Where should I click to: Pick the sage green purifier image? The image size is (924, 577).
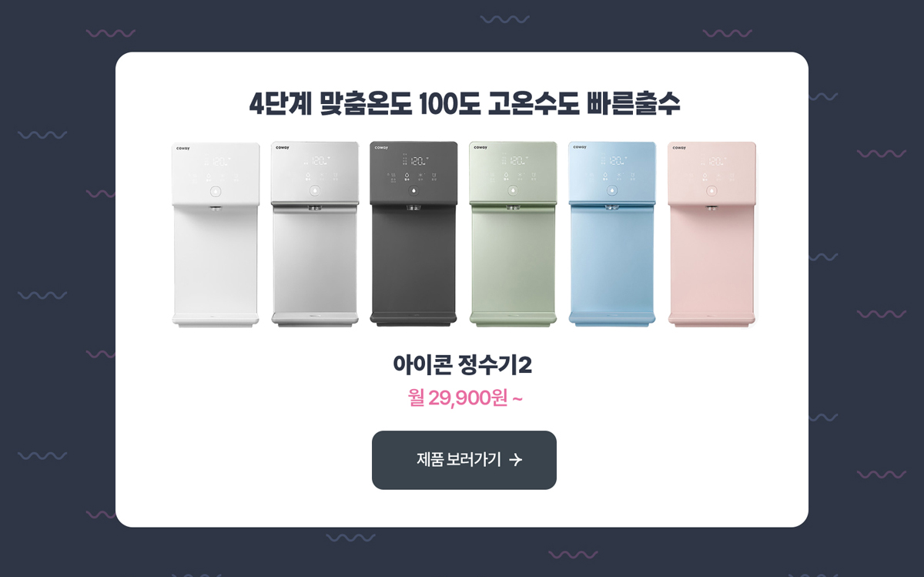(513, 233)
